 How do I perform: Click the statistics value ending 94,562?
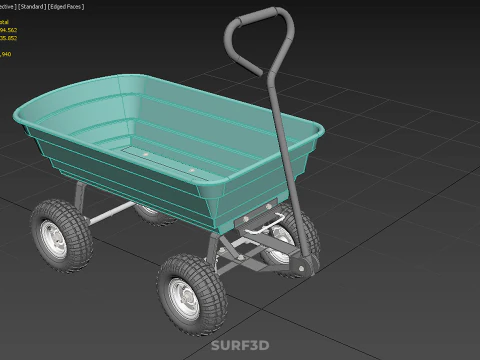coord(9,30)
